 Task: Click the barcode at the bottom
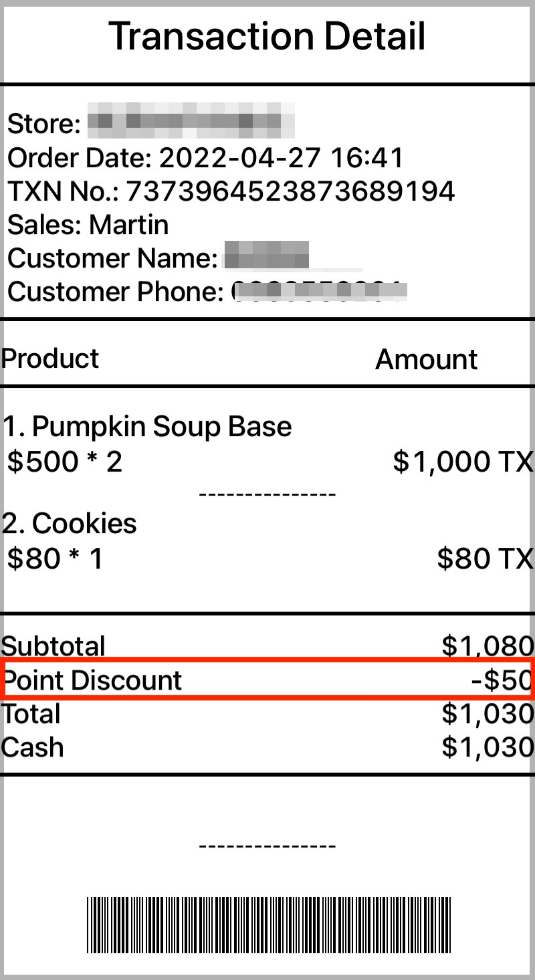pyautogui.click(x=269, y=926)
